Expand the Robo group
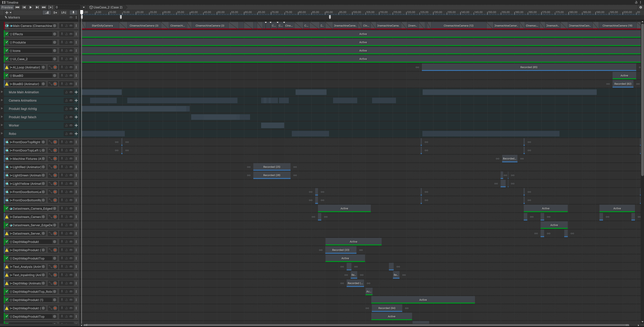The width and height of the screenshot is (644, 327). [2, 133]
